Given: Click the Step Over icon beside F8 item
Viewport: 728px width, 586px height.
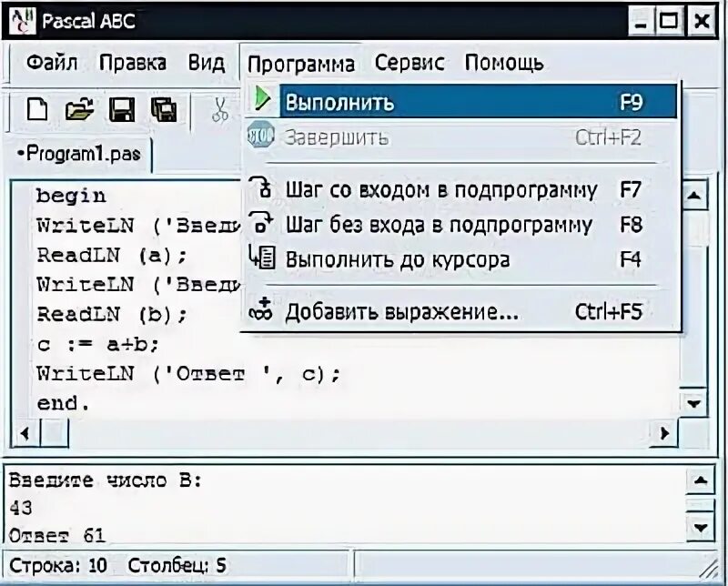Looking at the screenshot, I should (261, 222).
